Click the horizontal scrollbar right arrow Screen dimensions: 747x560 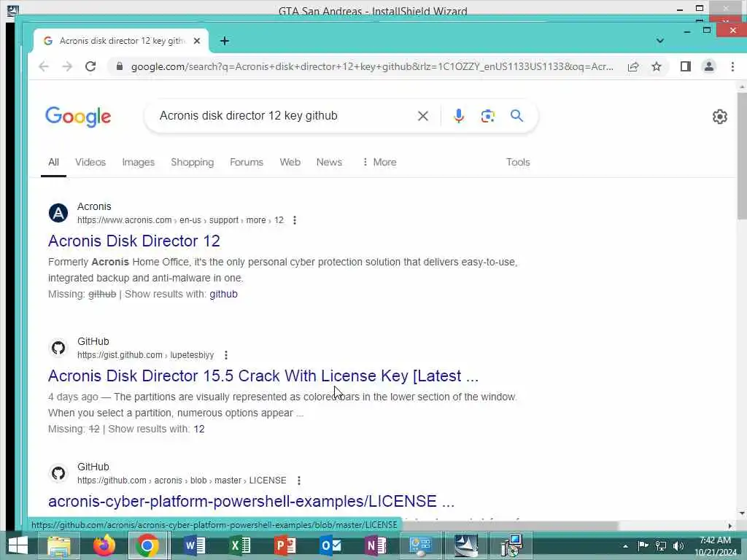tap(729, 526)
